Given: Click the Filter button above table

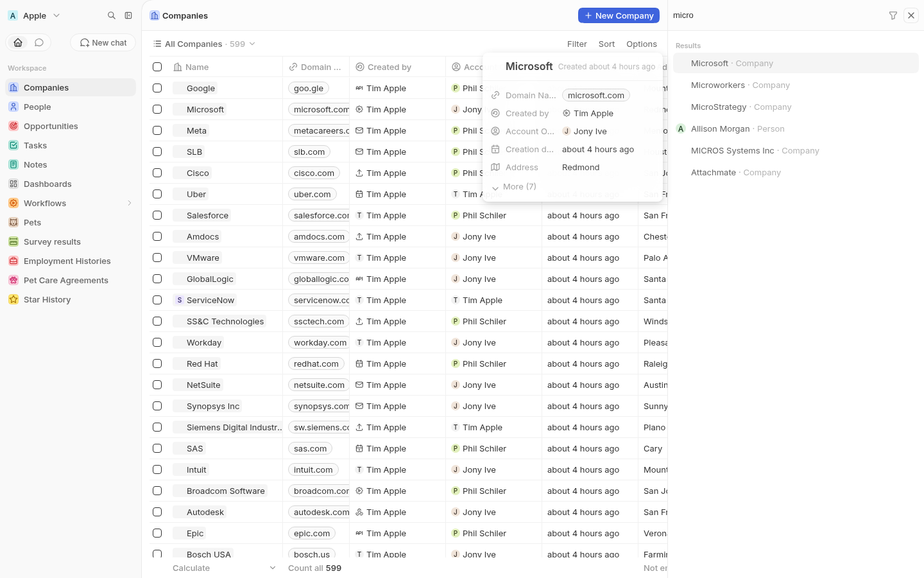Looking at the screenshot, I should pos(577,44).
